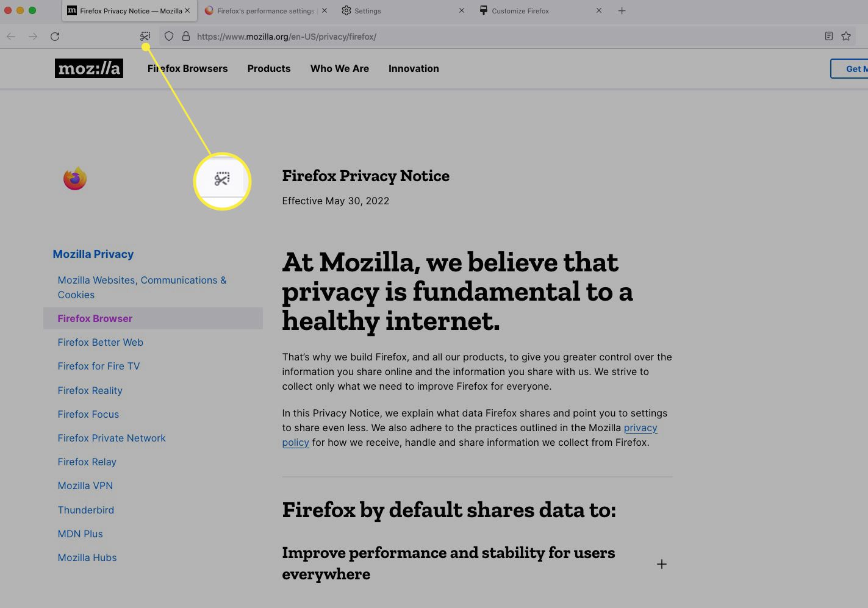Open the Firefox Browsers menu

(x=187, y=68)
